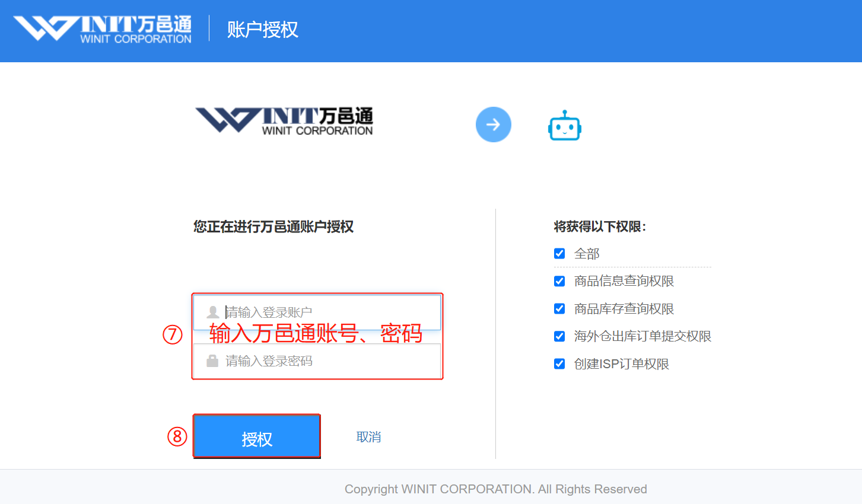Click the lock icon in password field

coord(212,361)
